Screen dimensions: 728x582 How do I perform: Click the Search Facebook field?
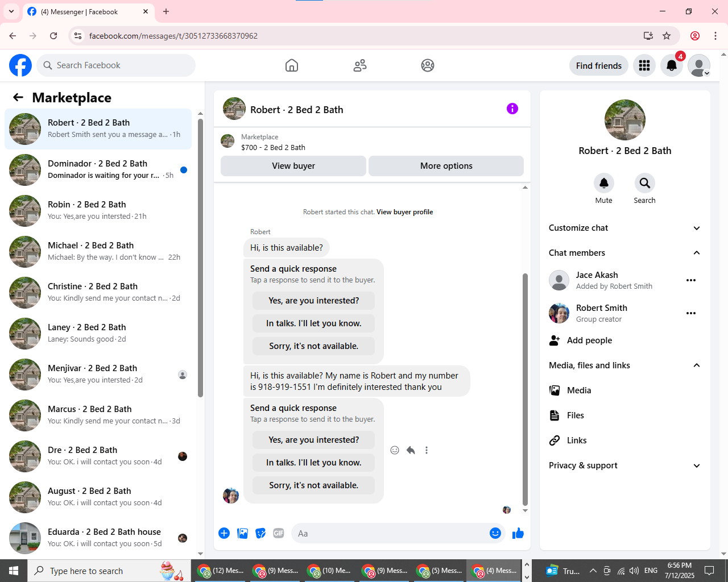point(116,65)
